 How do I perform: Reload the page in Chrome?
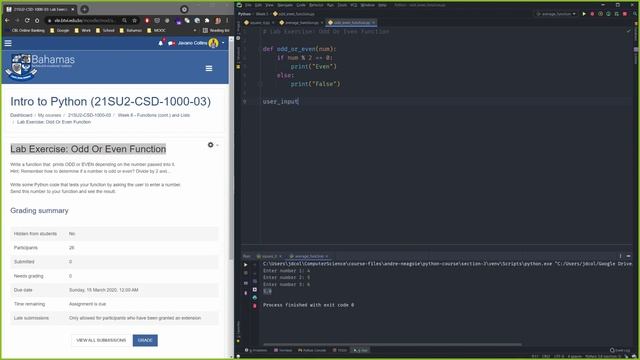click(27, 20)
